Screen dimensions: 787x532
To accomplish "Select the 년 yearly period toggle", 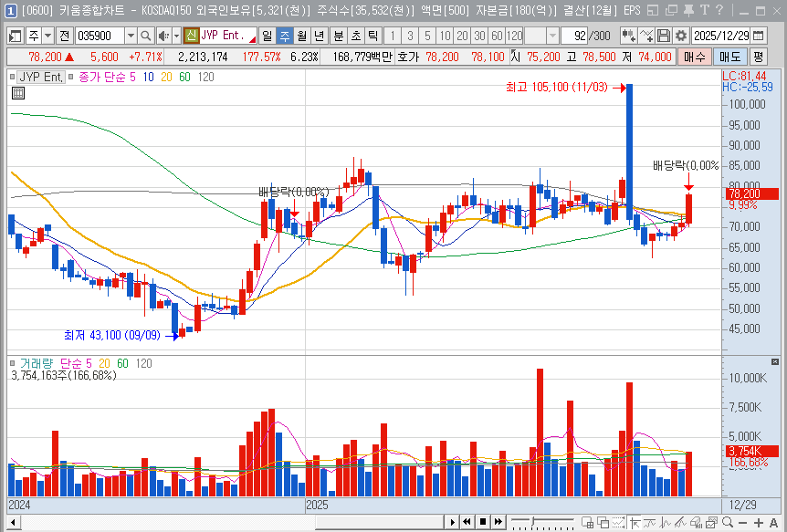I will tap(320, 36).
